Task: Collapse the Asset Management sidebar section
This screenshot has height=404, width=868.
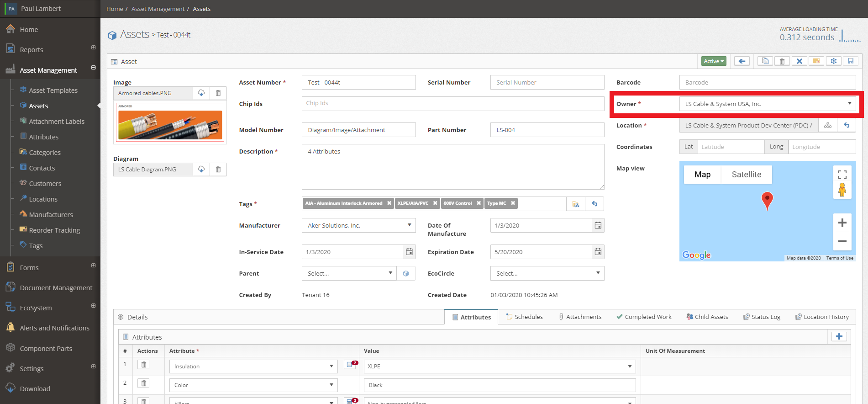Action: (x=93, y=68)
